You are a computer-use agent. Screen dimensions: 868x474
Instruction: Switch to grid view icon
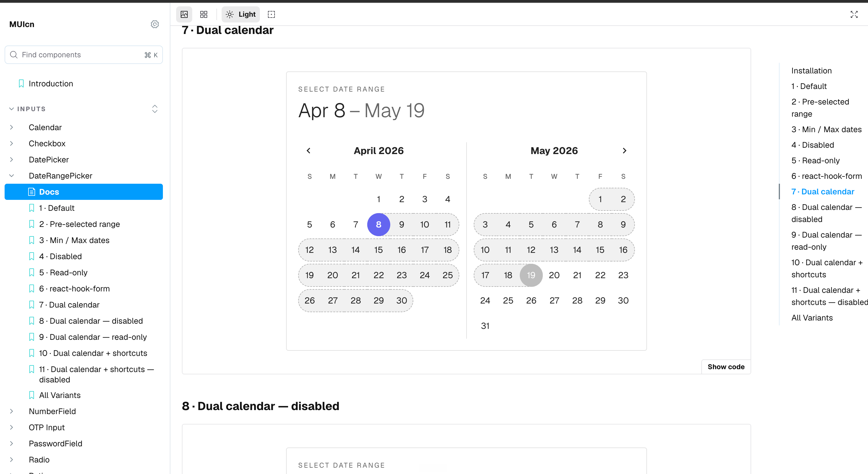pyautogui.click(x=203, y=14)
